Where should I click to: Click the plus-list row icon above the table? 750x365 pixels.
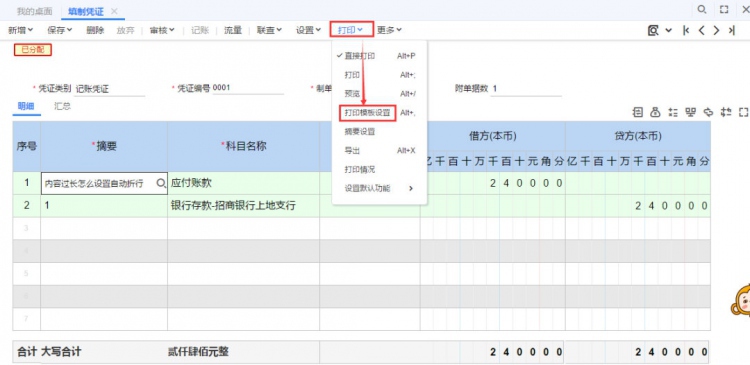point(673,112)
